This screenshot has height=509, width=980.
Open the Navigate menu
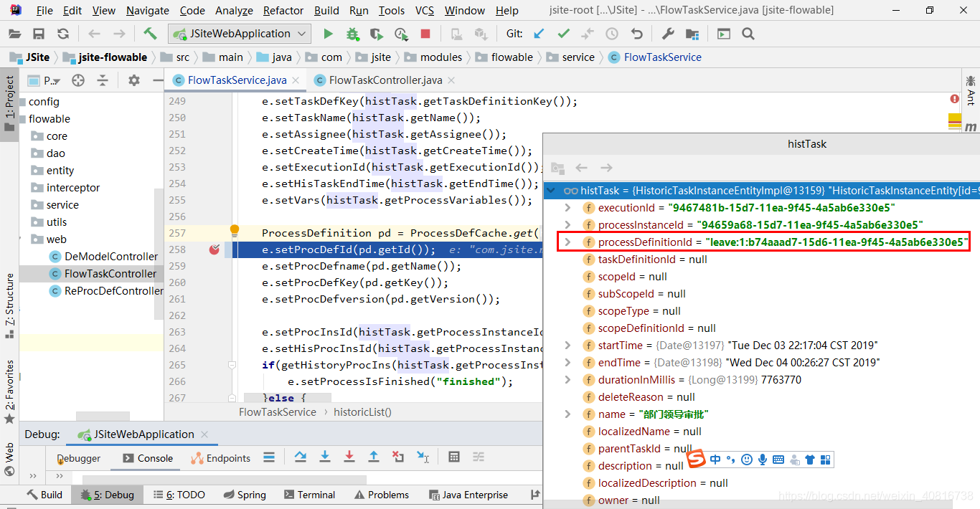148,11
